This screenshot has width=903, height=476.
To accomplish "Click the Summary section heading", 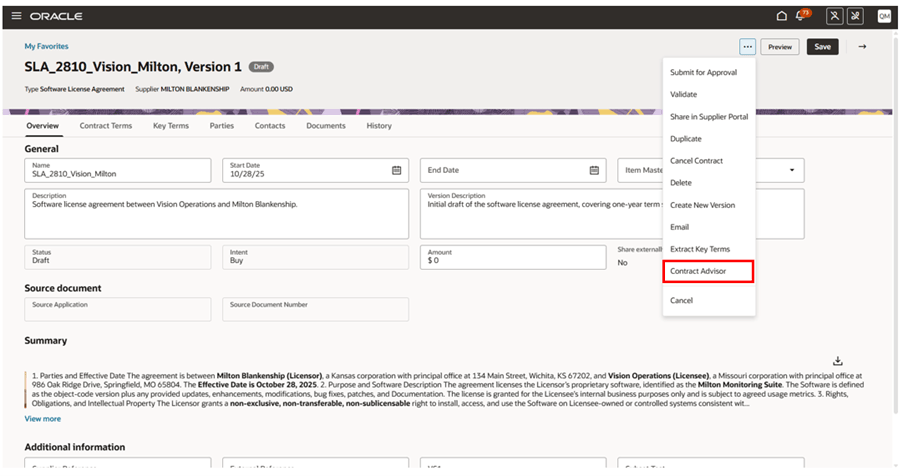I will pos(45,341).
